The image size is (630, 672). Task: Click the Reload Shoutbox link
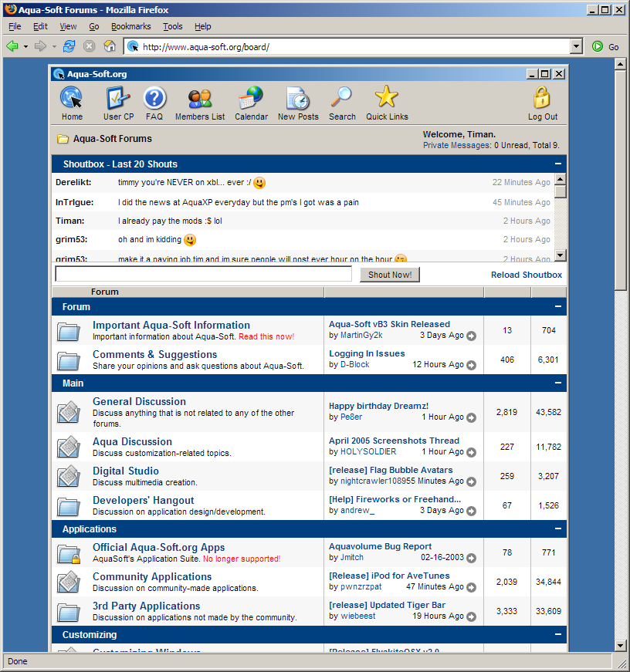(527, 275)
